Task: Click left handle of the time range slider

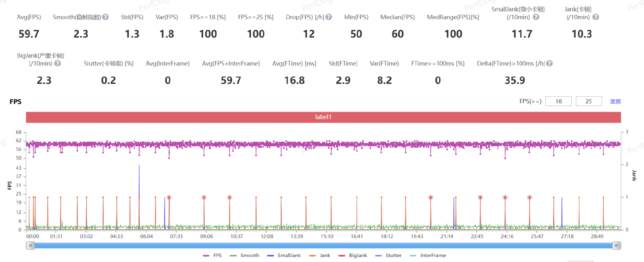Action: click(30, 245)
